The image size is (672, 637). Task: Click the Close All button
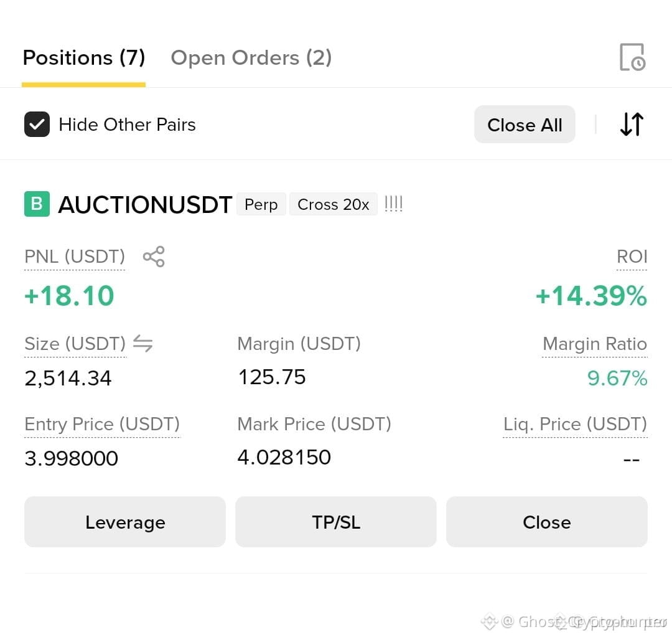525,125
